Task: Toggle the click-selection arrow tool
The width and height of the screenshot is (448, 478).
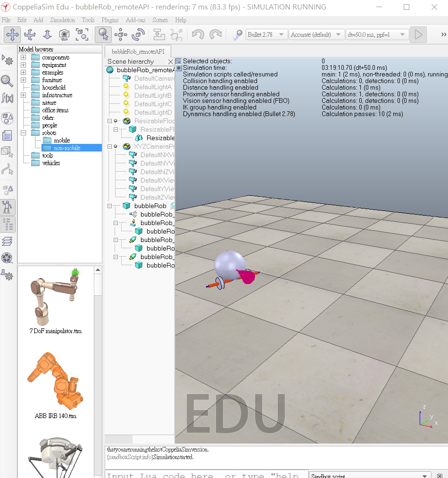Action: [x=103, y=34]
